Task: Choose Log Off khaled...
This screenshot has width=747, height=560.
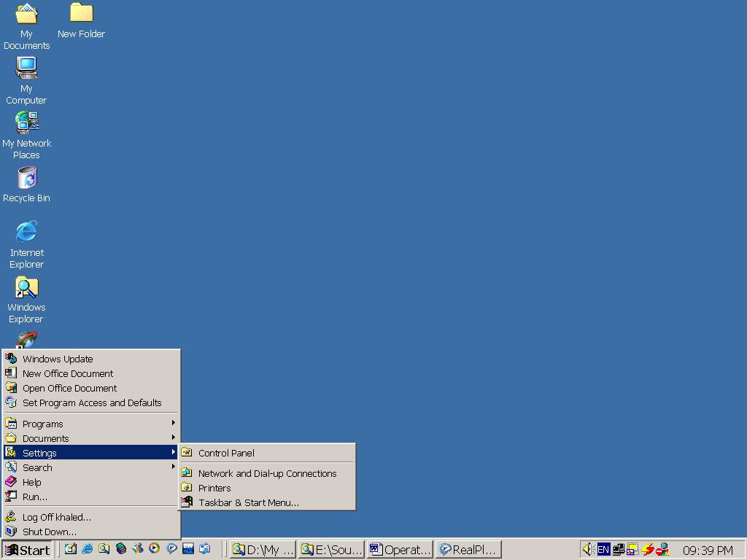Action: pos(91,517)
